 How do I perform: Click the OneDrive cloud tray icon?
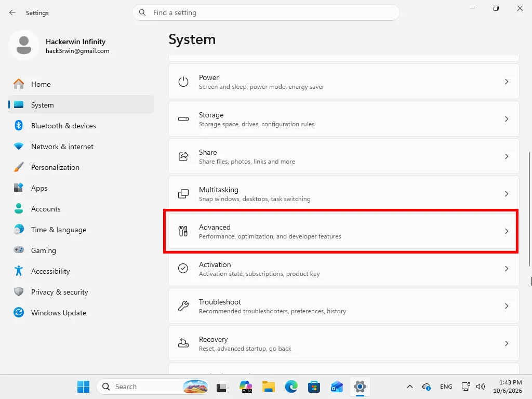click(427, 387)
